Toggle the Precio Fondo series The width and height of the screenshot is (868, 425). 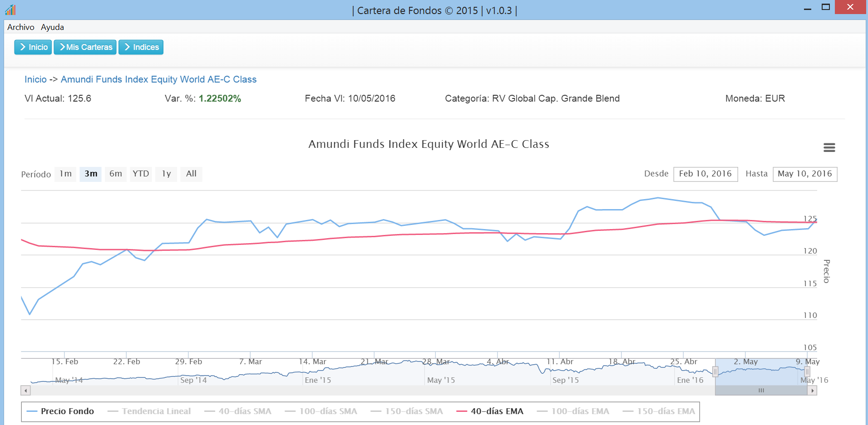coord(60,411)
